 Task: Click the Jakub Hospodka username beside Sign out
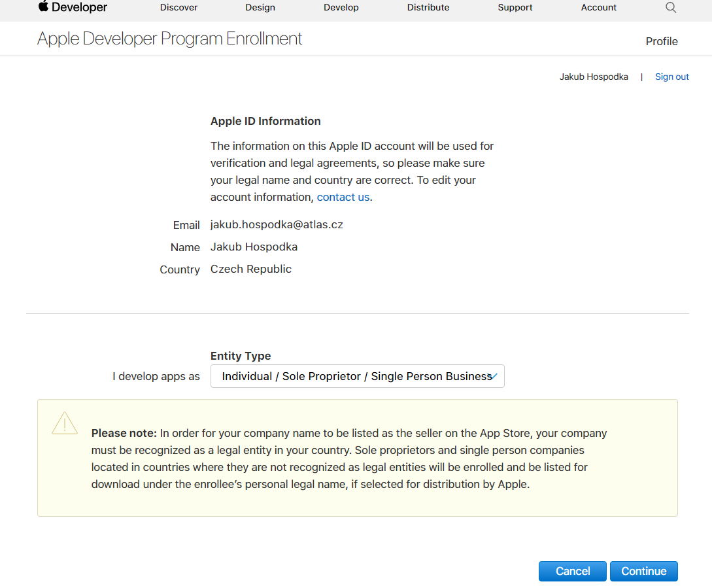[594, 77]
